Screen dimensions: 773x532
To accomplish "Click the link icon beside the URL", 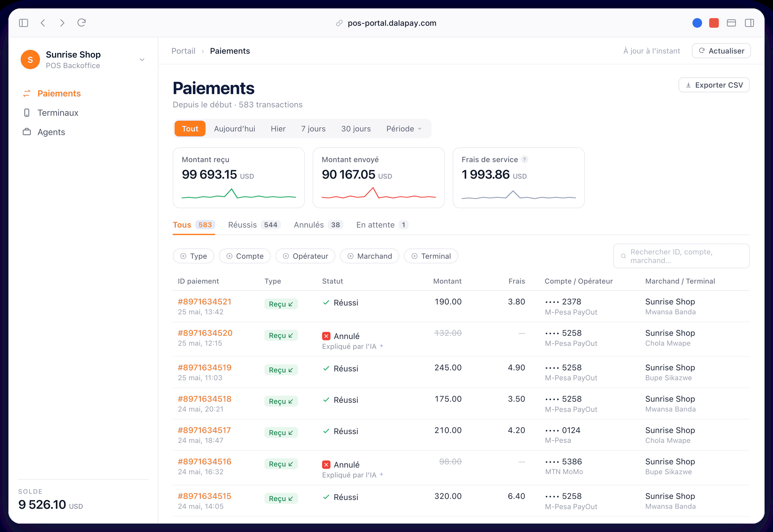I will click(x=339, y=23).
